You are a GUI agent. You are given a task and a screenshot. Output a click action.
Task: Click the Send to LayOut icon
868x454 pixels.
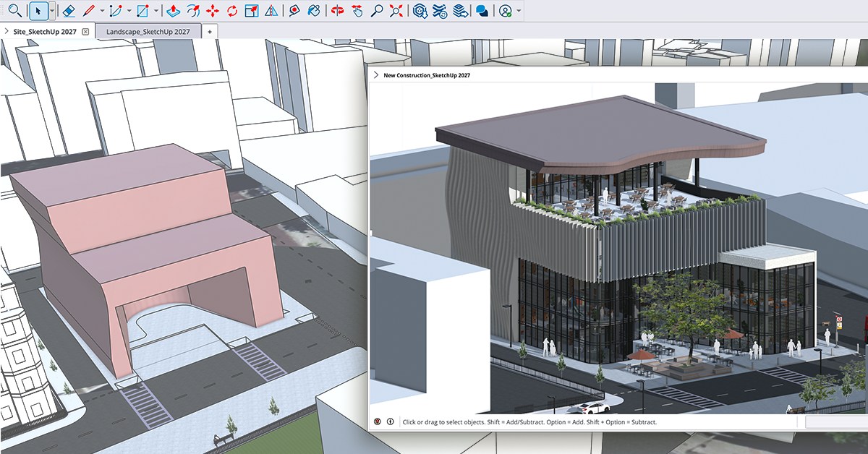coord(459,11)
